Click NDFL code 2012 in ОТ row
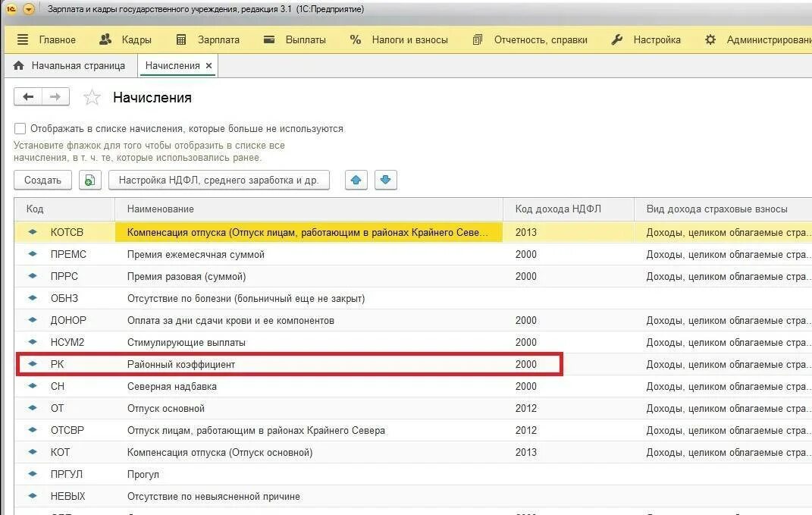The image size is (812, 515). pyautogui.click(x=526, y=408)
